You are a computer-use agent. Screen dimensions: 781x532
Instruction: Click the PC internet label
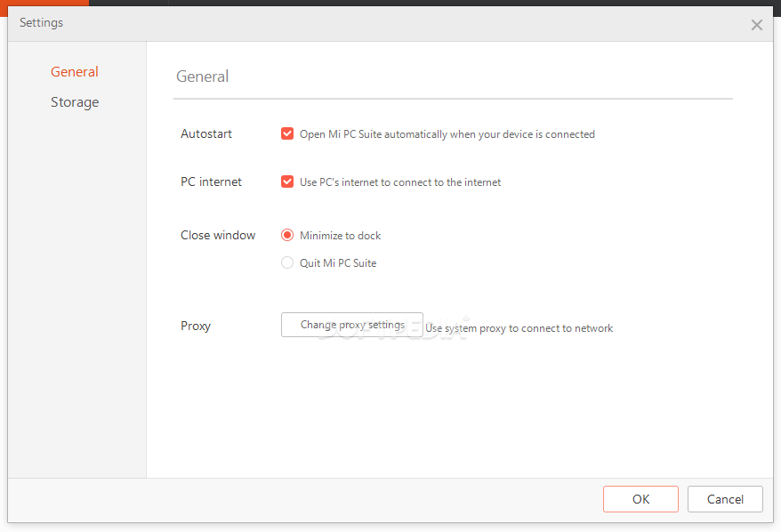pos(211,181)
